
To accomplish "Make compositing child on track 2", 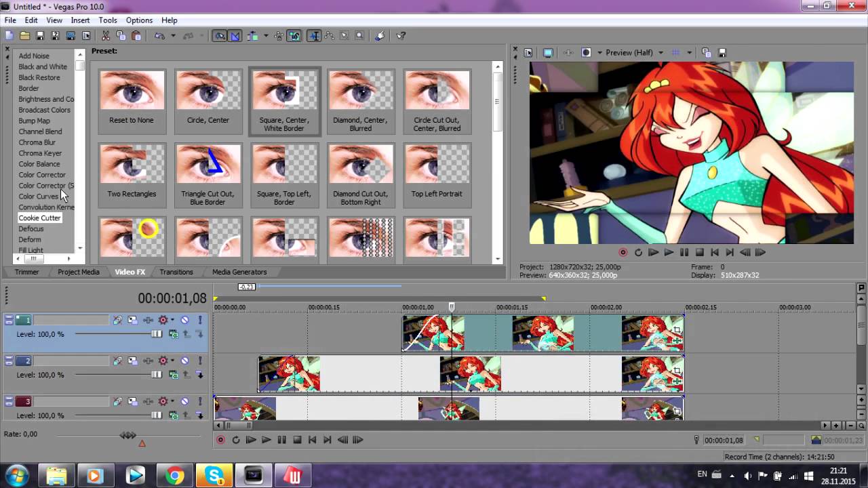I will click(199, 375).
